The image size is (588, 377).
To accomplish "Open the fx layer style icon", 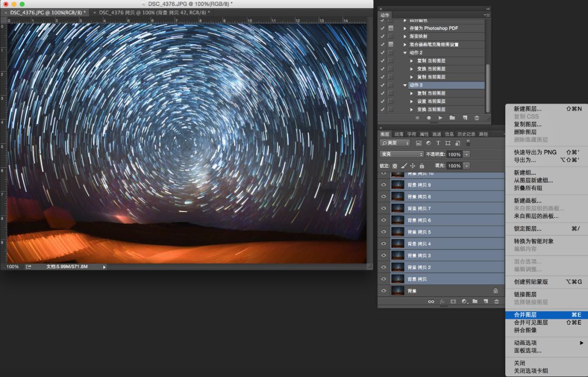I will point(442,301).
